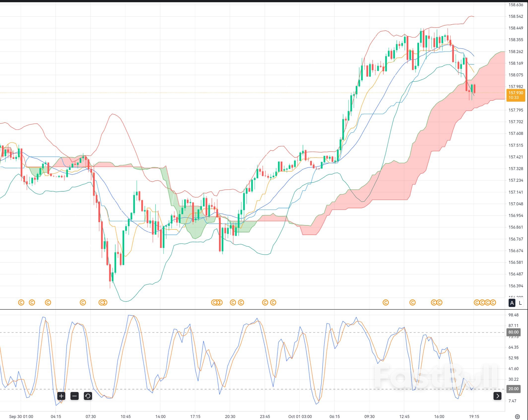Screen dimensions: 528x420
Task: Select the 20.00 stochastic level label
Action: click(513, 389)
